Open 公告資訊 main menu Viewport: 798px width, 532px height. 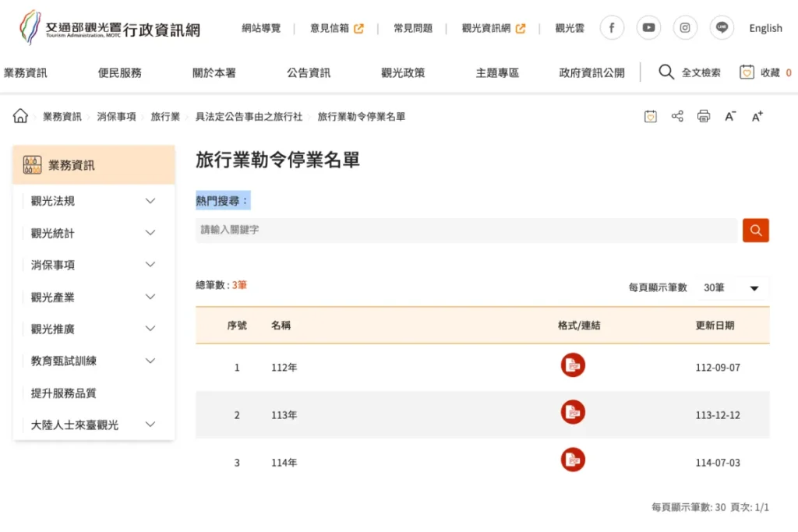[309, 72]
